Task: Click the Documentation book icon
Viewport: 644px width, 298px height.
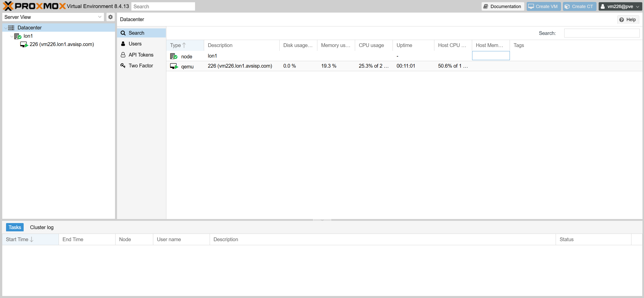Action: pyautogui.click(x=486, y=7)
